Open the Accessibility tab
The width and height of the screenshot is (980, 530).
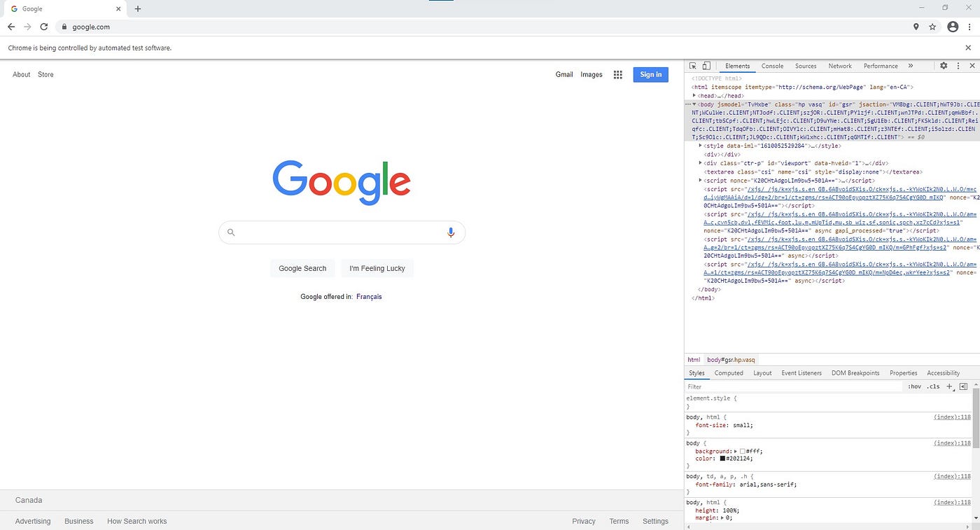944,373
